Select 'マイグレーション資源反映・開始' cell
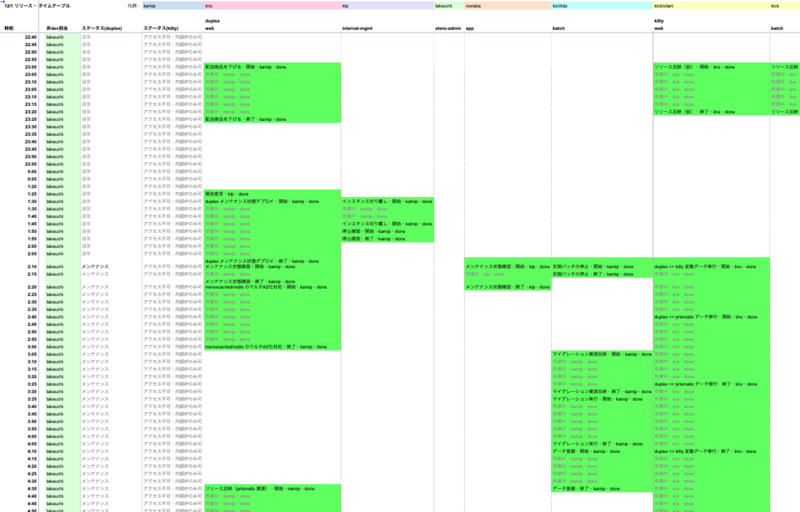Viewport: 800px width, 512px height. [602, 354]
